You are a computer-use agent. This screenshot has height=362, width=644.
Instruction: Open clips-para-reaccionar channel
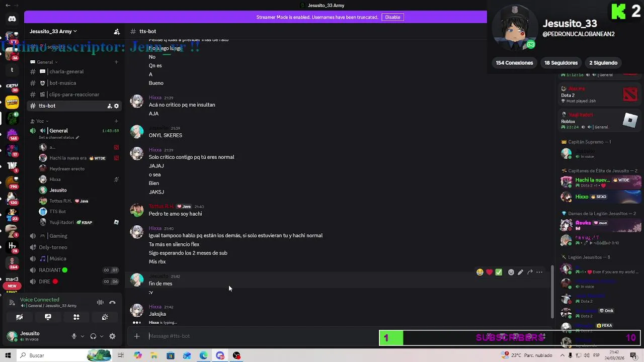[x=73, y=95]
